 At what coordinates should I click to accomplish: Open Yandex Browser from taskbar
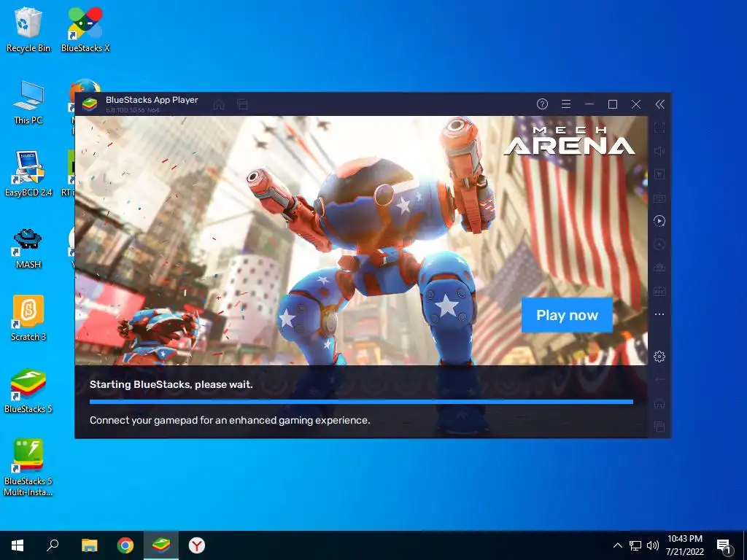click(197, 545)
